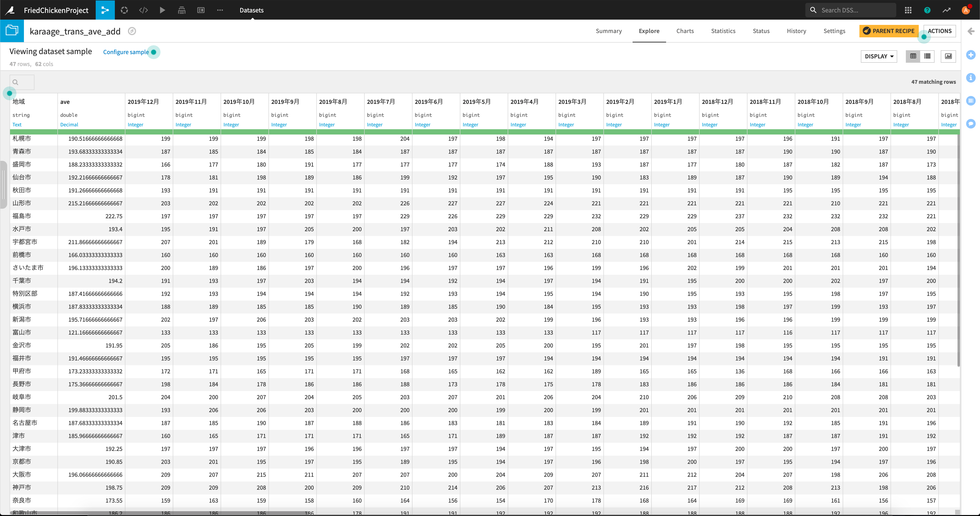Open the applications grid menu

click(908, 10)
